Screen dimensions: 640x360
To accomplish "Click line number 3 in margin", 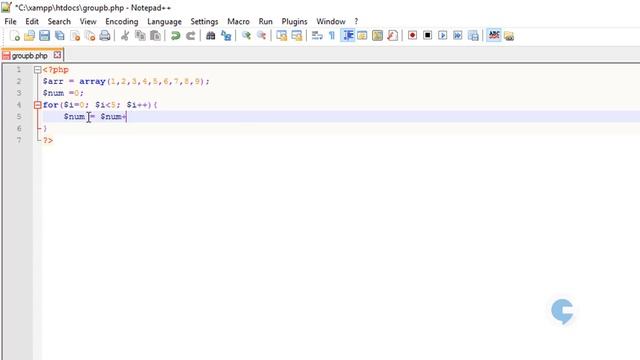I will (x=19, y=93).
